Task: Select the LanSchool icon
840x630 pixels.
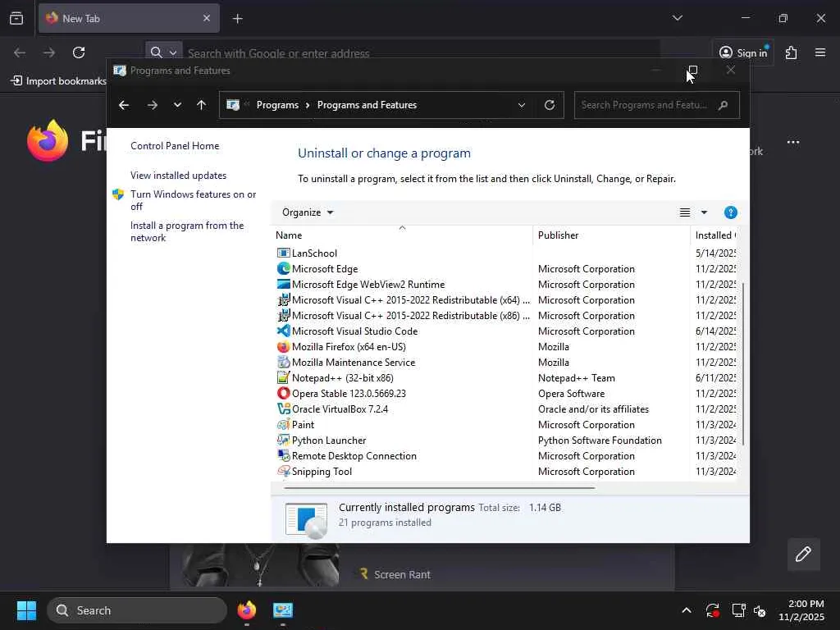Action: click(283, 253)
